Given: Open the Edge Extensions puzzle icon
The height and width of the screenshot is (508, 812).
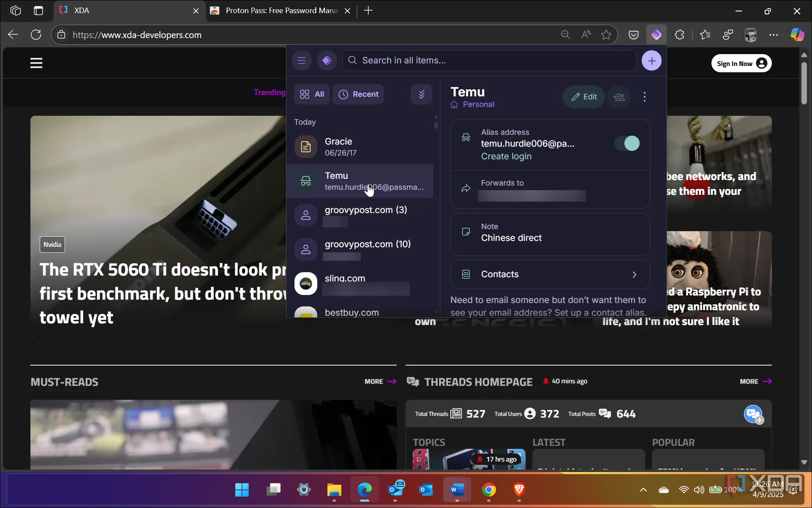Looking at the screenshot, I should point(679,35).
